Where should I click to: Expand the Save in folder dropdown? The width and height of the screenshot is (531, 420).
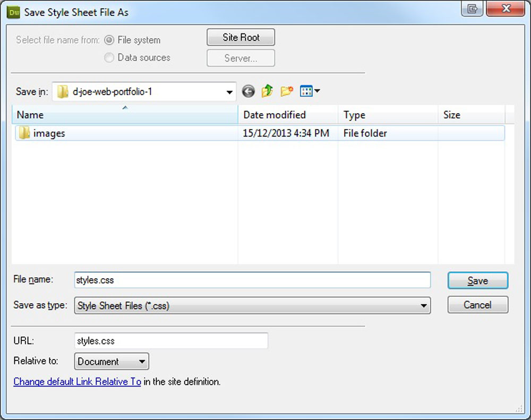point(229,92)
